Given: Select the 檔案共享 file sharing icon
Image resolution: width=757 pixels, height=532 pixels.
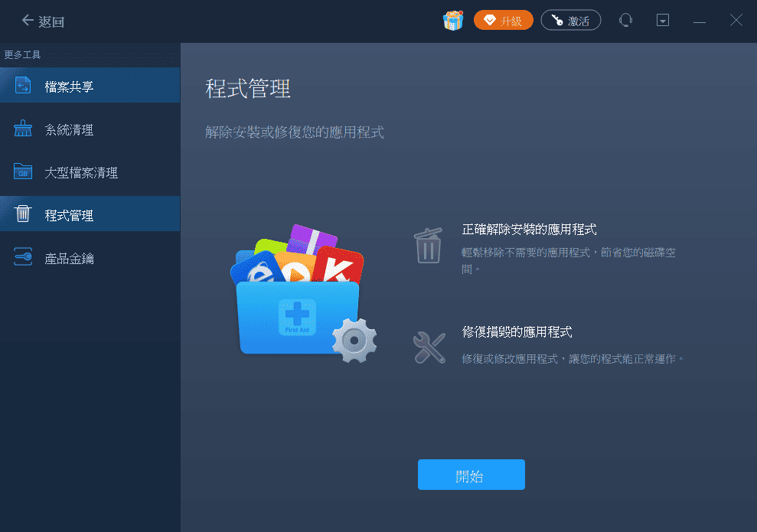Looking at the screenshot, I should (x=23, y=85).
